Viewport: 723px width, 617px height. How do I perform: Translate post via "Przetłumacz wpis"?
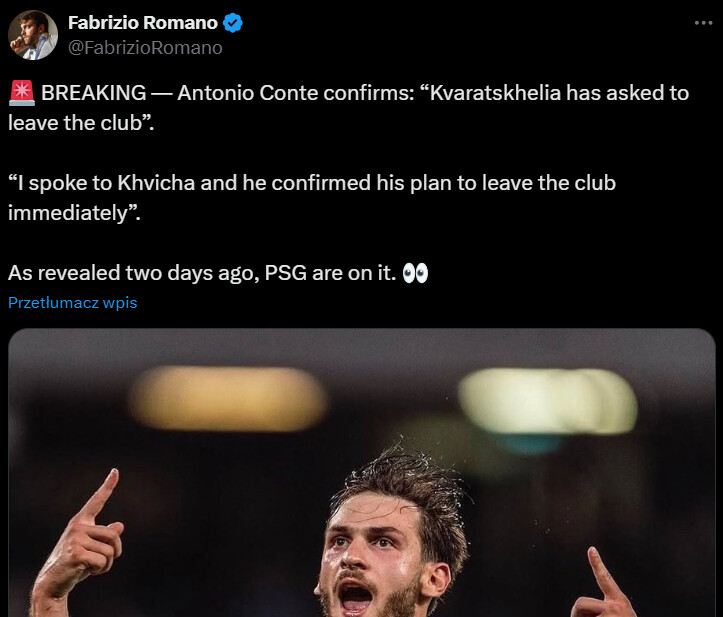click(72, 303)
